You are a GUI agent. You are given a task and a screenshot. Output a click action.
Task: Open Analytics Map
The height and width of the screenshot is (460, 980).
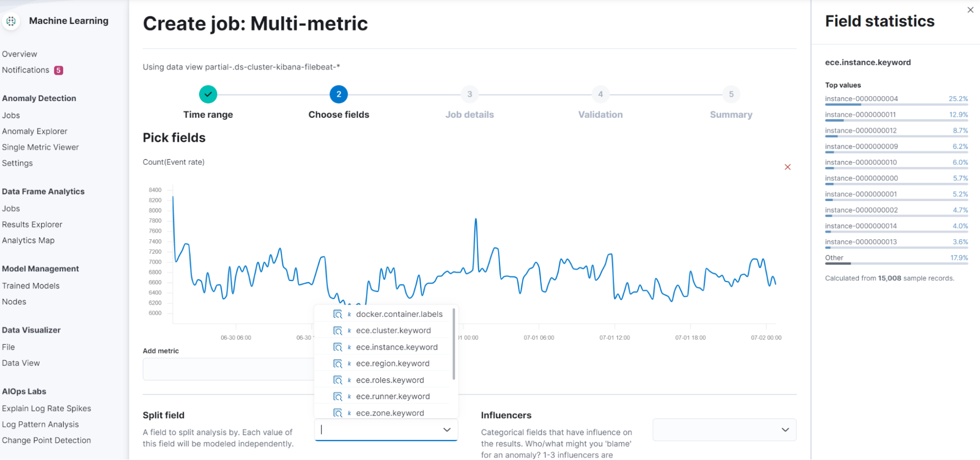(x=28, y=240)
